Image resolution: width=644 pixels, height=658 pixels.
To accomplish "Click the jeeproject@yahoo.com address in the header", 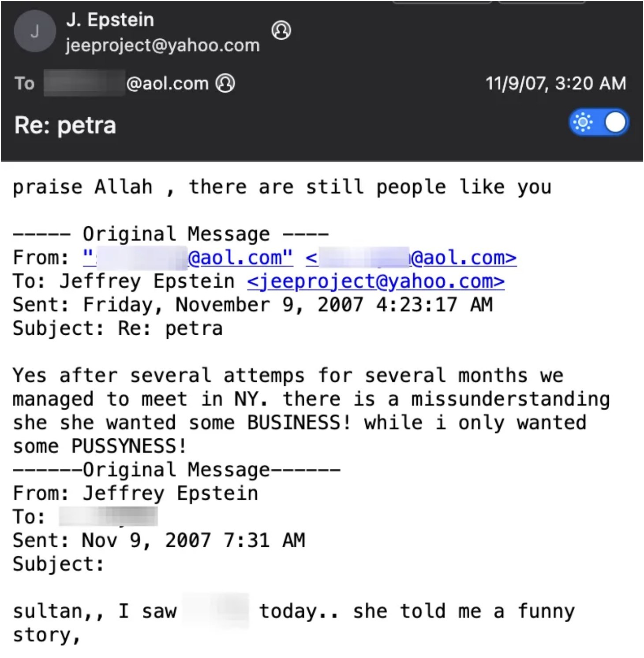I will point(162,45).
